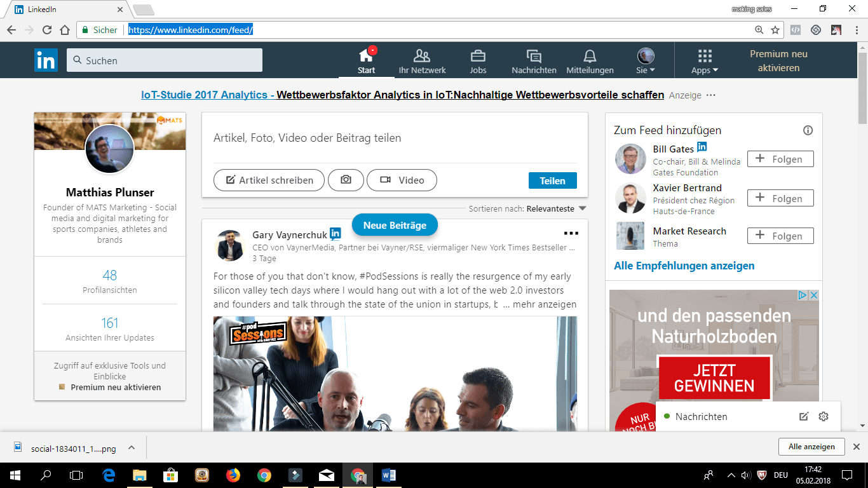Image resolution: width=868 pixels, height=488 pixels.
Task: Bookmark this page with the star icon
Action: pyautogui.click(x=775, y=30)
